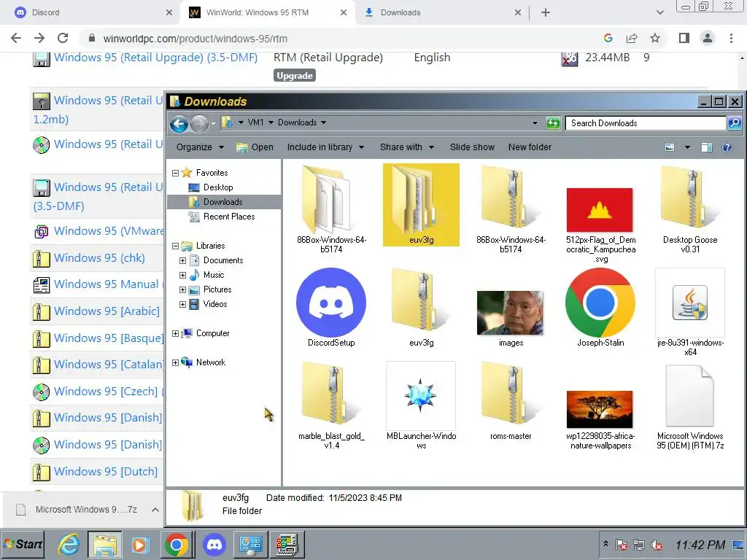Viewport: 747px width, 560px height.
Task: Click the search magnifier in Explorer
Action: [x=735, y=123]
